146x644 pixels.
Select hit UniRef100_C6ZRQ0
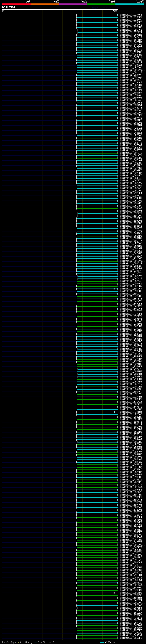pos(131,85)
